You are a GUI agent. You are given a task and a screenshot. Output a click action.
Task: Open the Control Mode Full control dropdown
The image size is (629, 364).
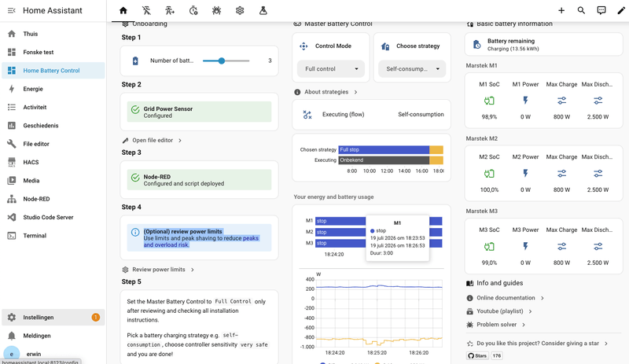click(331, 69)
